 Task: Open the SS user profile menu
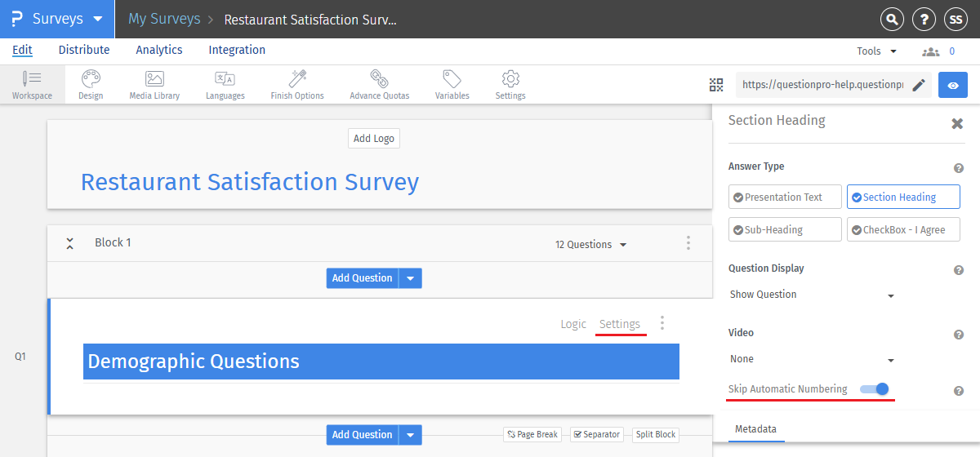coord(955,20)
